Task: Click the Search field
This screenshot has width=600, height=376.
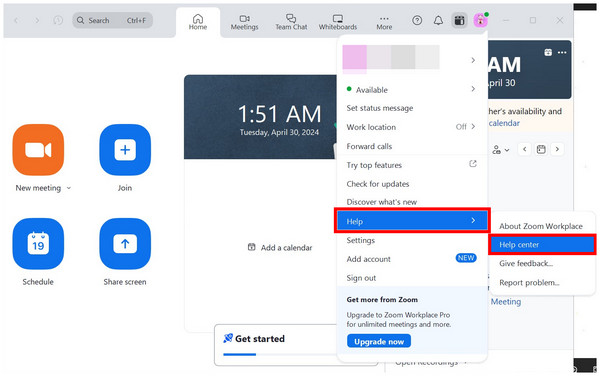Action: 112,20
